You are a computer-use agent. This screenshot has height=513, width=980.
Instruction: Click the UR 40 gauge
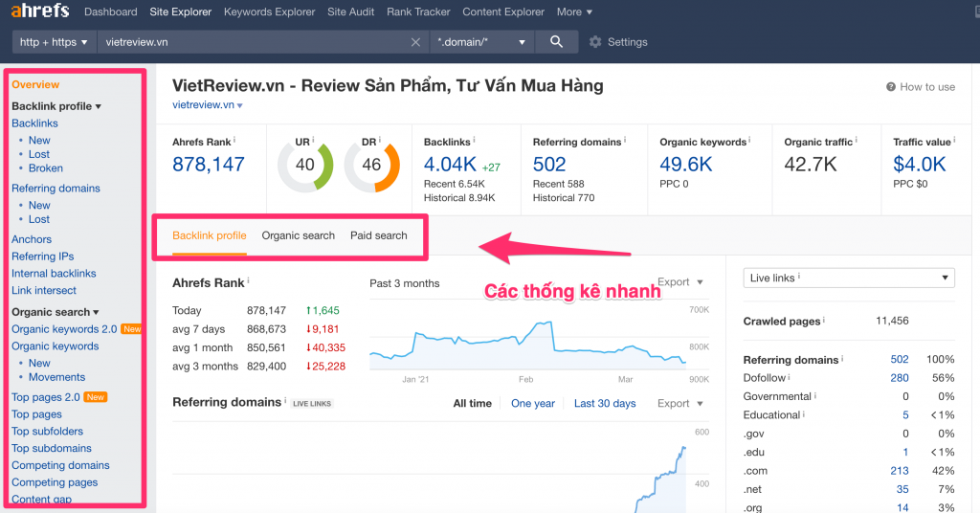pos(305,166)
